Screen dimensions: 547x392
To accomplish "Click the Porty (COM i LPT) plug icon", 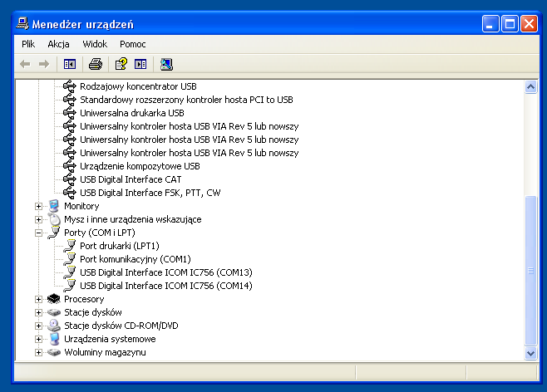I will point(54,233).
